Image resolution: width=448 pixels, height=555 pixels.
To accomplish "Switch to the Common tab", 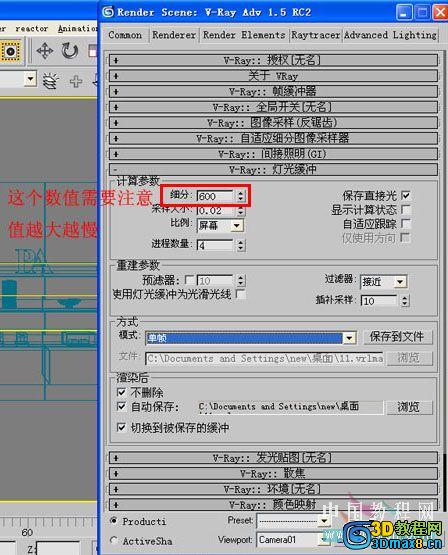I will coord(125,35).
